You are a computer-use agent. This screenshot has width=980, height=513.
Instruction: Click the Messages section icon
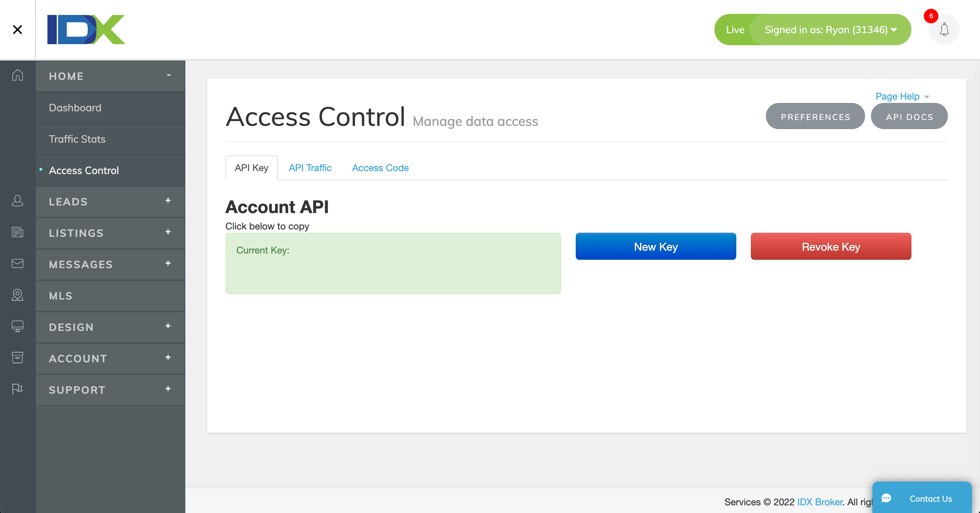(x=18, y=264)
